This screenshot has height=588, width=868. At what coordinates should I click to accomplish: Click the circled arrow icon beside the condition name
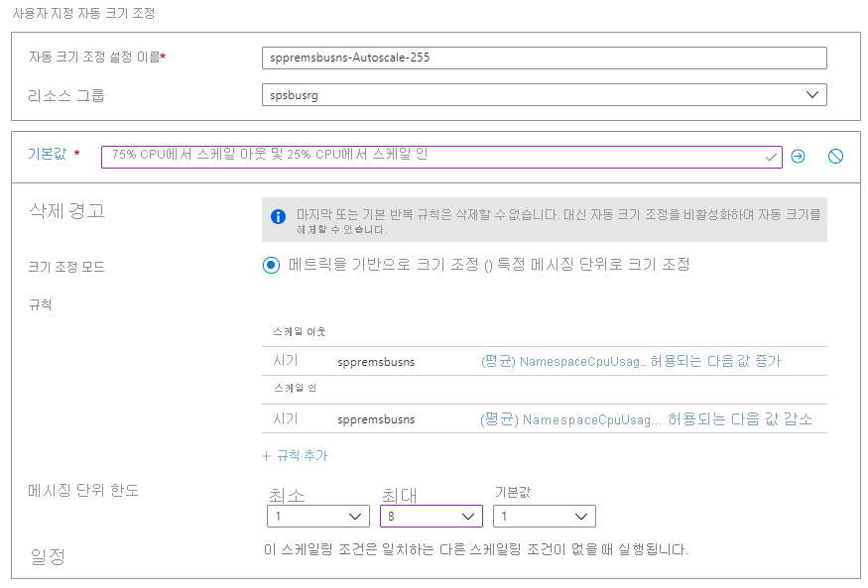click(798, 157)
